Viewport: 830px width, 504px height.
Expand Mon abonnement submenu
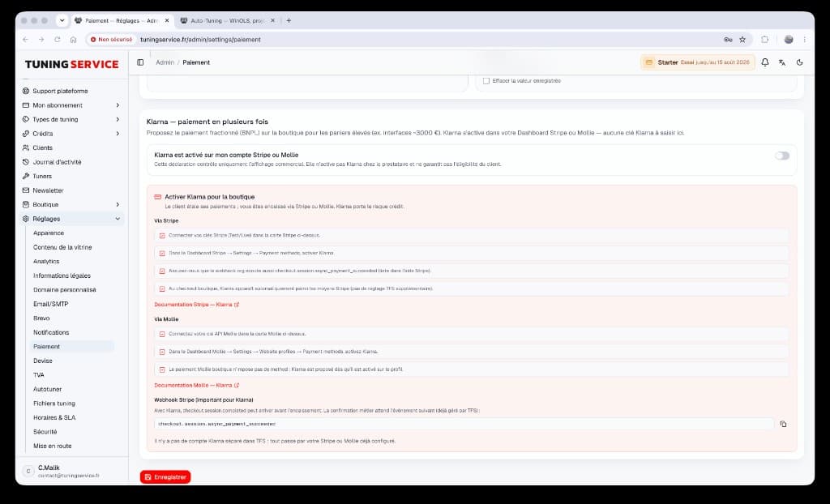[x=118, y=105]
